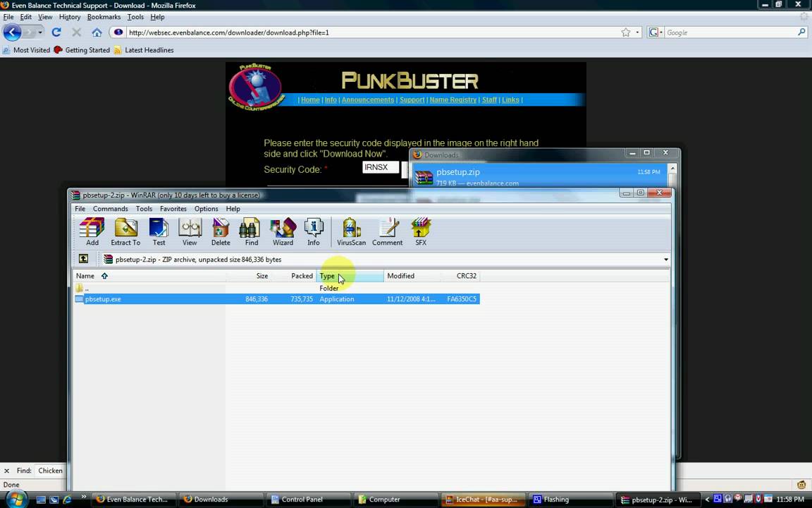Click the search magnifier in Google box

(801, 32)
